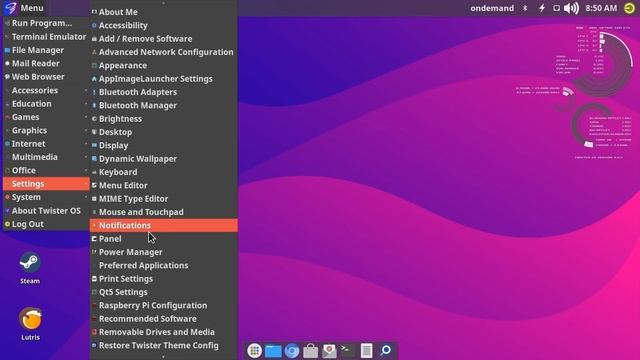Image resolution: width=640 pixels, height=360 pixels.
Task: Click the Menu button label
Action: [32, 8]
